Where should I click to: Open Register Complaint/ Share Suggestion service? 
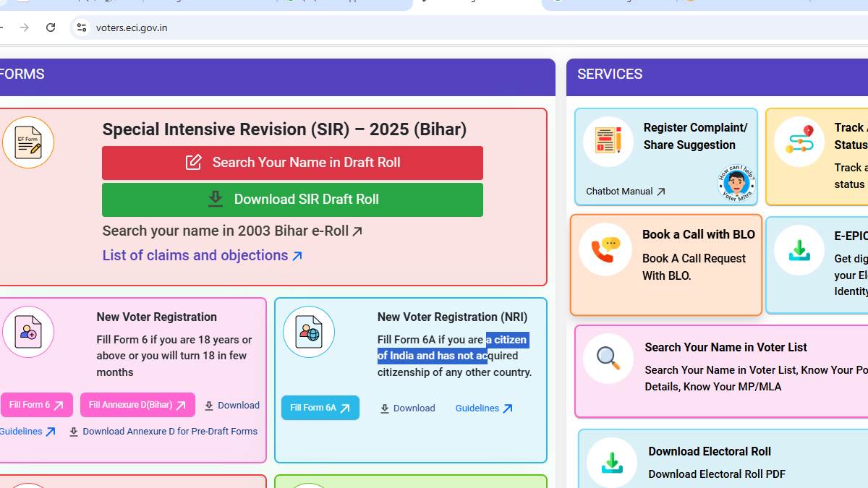point(666,157)
